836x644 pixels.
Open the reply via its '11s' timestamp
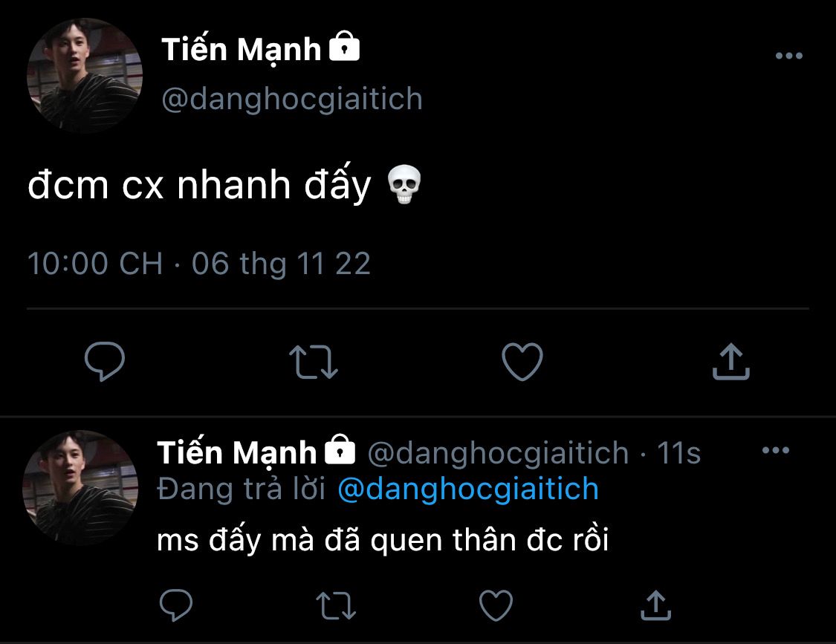click(679, 453)
